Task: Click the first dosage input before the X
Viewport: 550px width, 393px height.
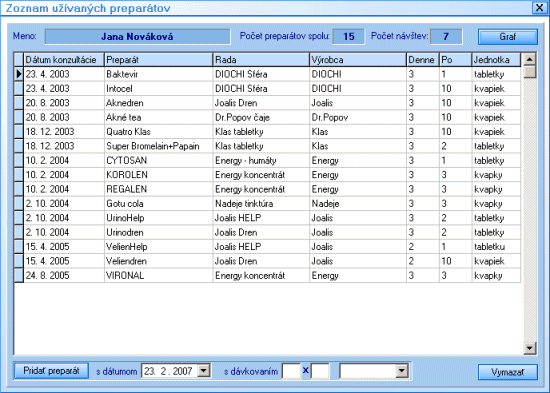Action: coord(291,371)
